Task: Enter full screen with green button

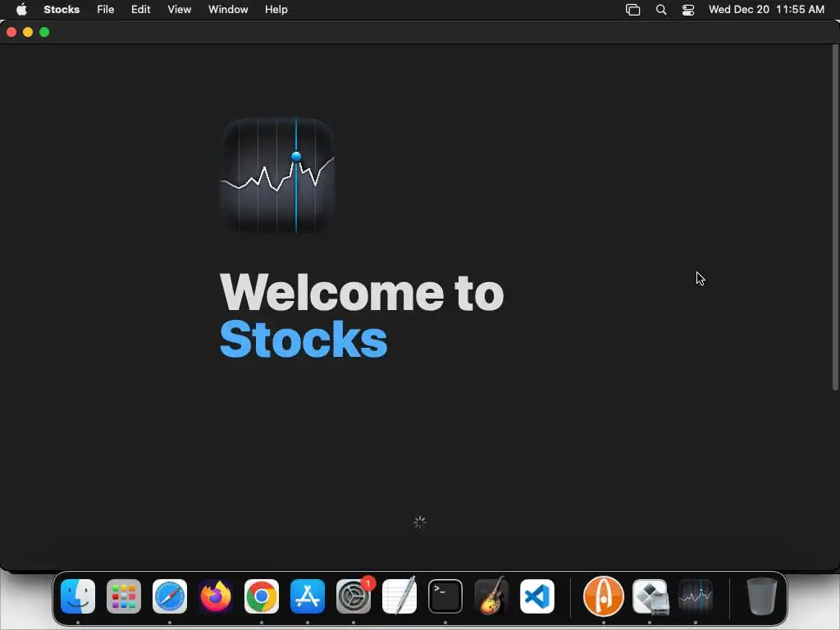Action: tap(44, 32)
